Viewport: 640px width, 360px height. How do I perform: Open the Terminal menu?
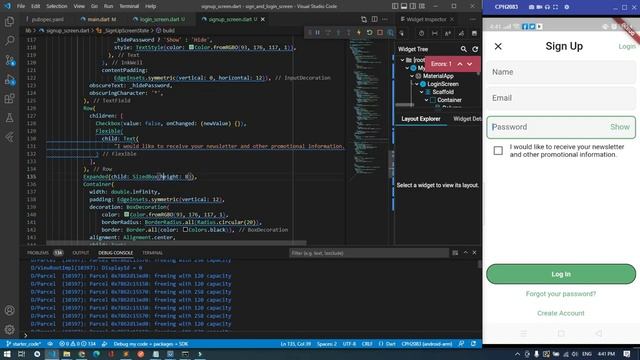point(129,6)
